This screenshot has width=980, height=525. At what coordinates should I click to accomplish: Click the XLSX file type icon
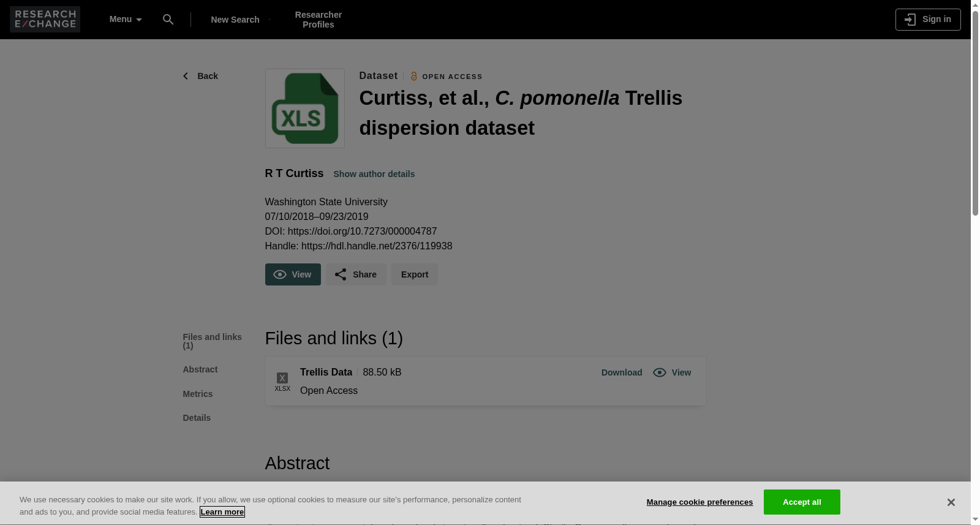coord(282,381)
